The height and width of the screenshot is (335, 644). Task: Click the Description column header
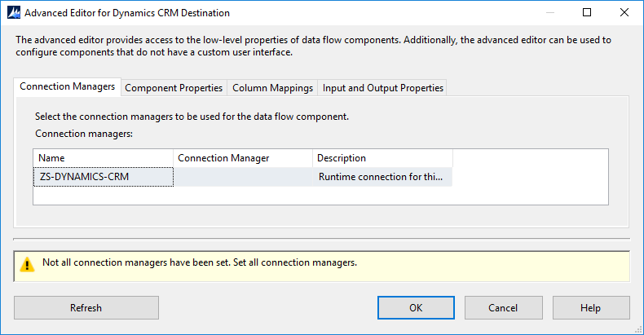coord(382,158)
